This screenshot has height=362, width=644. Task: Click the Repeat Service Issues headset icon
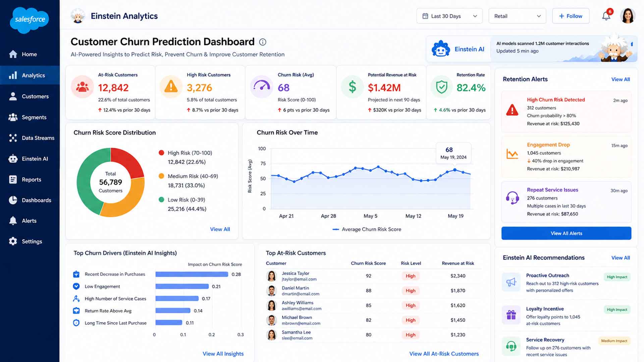tap(512, 198)
